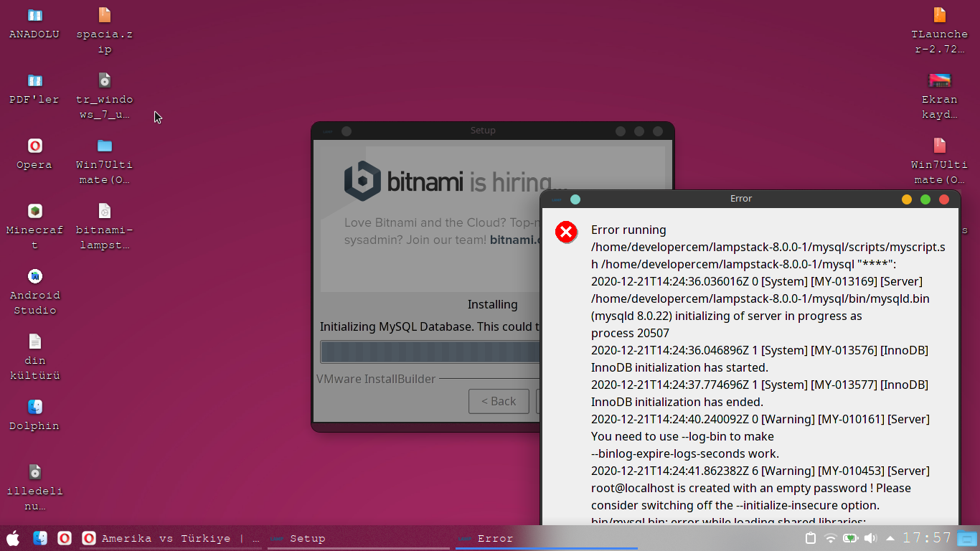
Task: Click the 'VMware InstallBuilder' label in Setup
Action: (x=376, y=379)
